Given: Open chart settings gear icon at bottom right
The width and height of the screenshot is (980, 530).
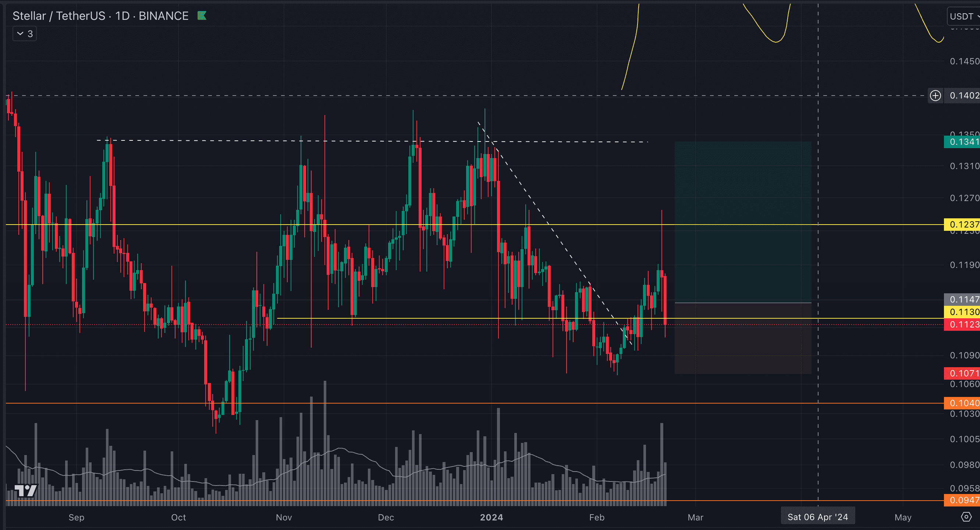Looking at the screenshot, I should (x=966, y=517).
